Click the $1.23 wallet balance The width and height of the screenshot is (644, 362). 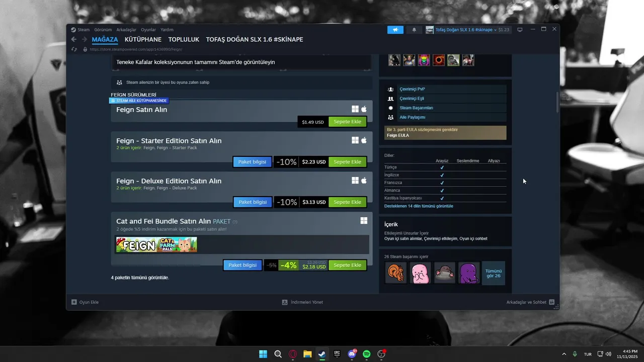coord(504,30)
